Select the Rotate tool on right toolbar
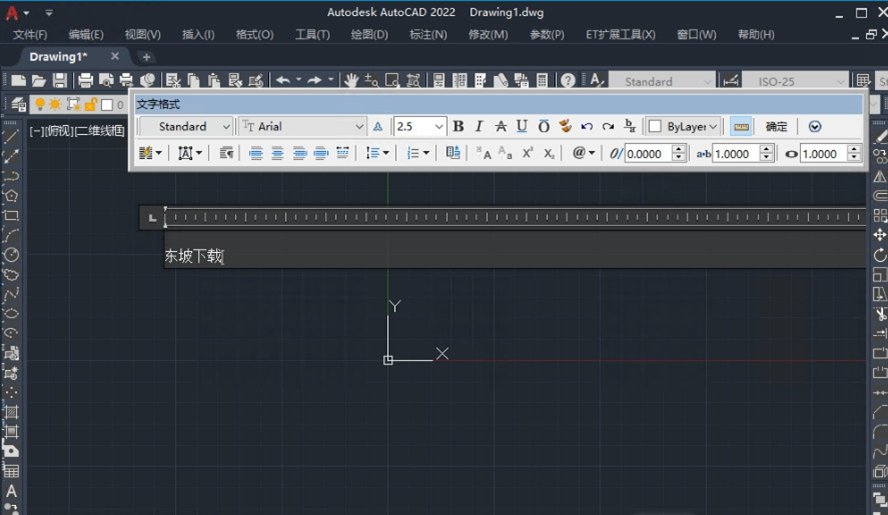 [880, 255]
